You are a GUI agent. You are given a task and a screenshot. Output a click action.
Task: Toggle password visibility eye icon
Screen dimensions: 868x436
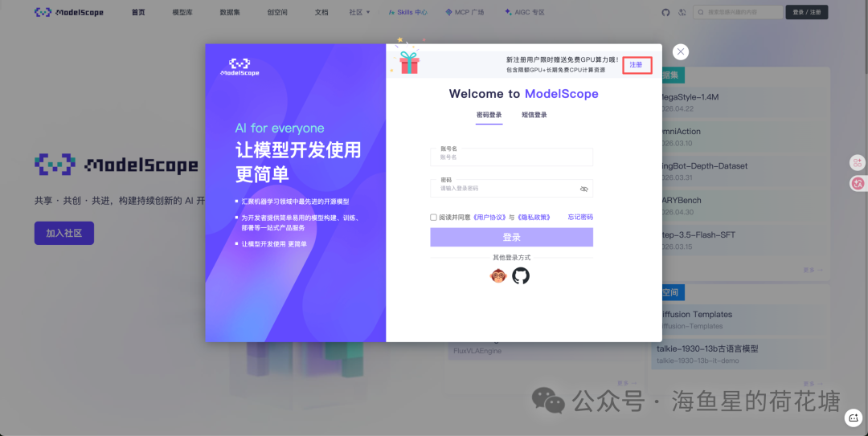[x=583, y=189]
